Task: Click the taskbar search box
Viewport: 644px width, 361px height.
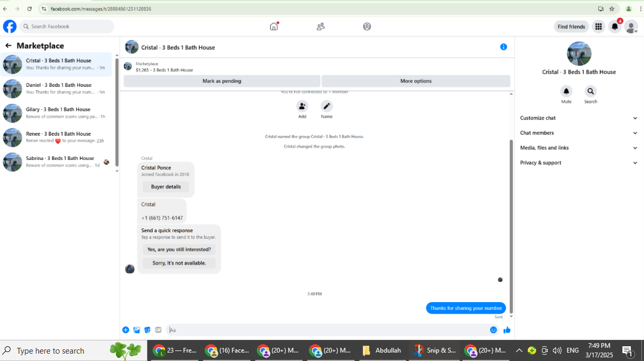Action: pos(74,350)
